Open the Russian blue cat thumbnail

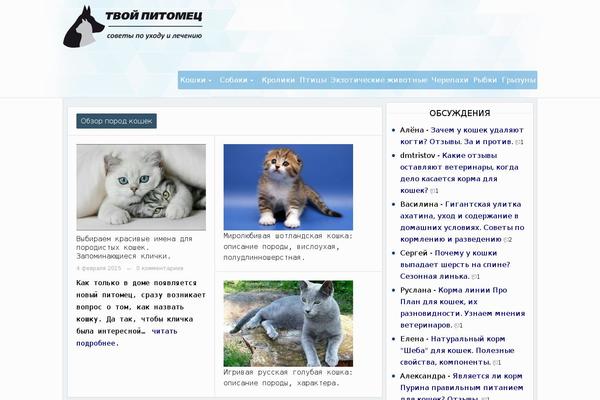pos(288,323)
